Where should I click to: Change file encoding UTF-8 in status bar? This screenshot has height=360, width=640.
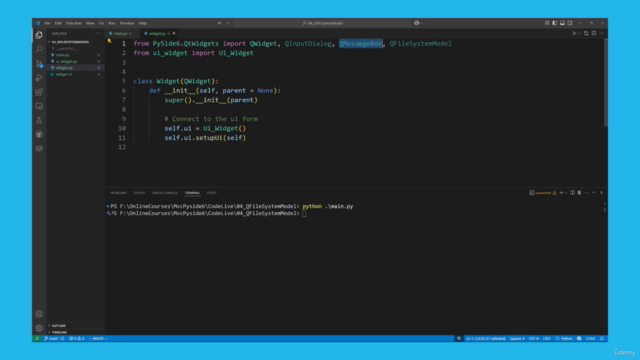[533, 338]
